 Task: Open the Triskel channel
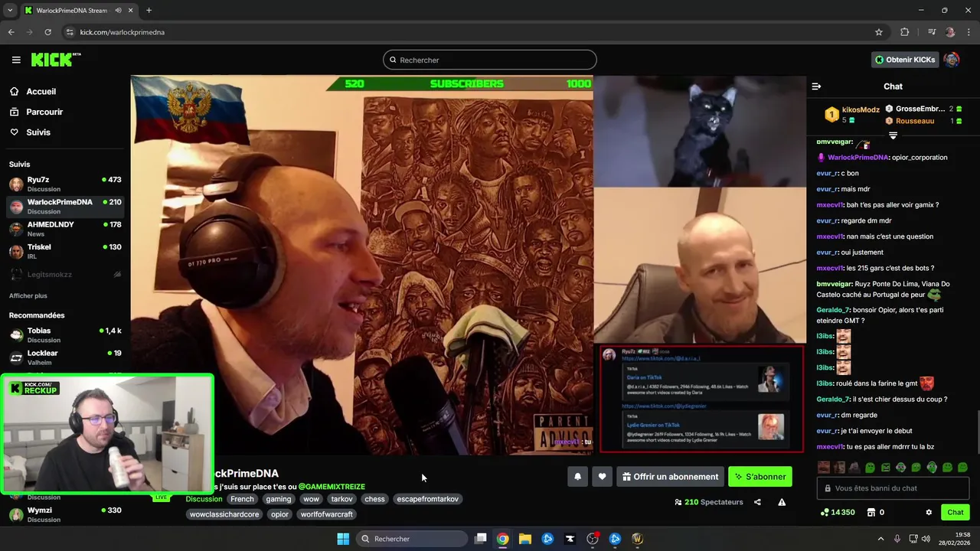[65, 252]
